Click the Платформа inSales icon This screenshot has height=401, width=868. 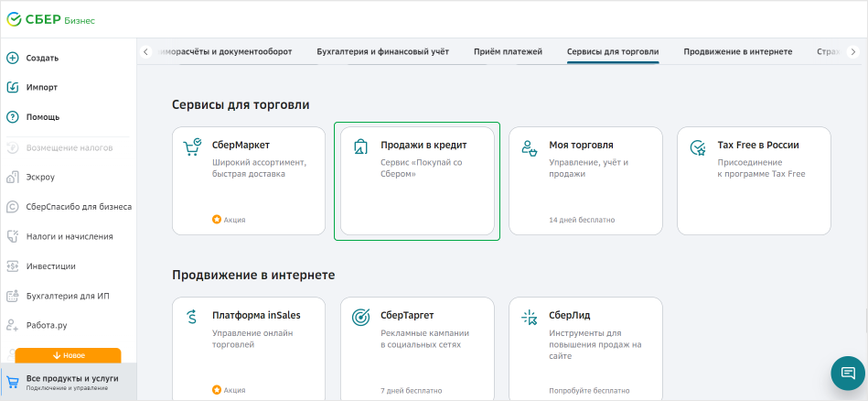(x=192, y=317)
